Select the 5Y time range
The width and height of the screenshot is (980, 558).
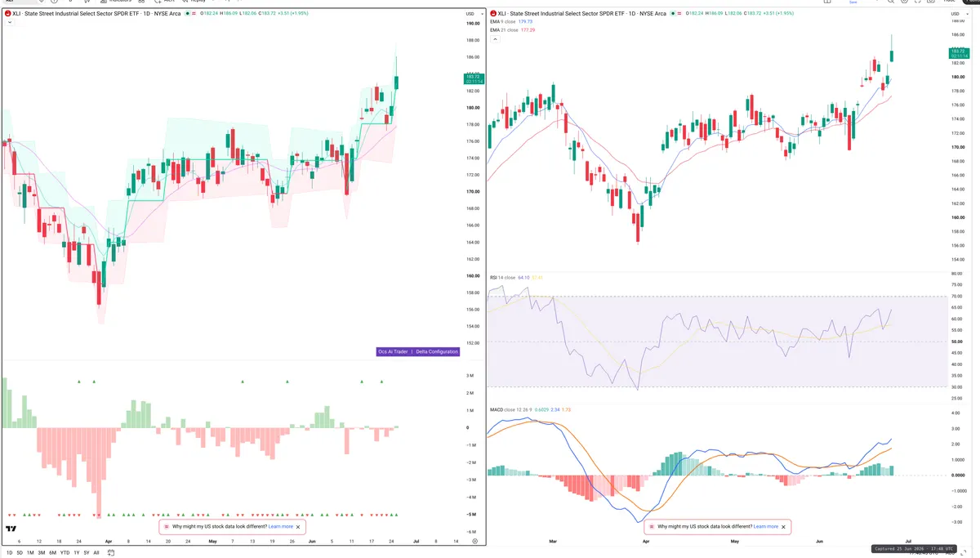click(x=87, y=553)
